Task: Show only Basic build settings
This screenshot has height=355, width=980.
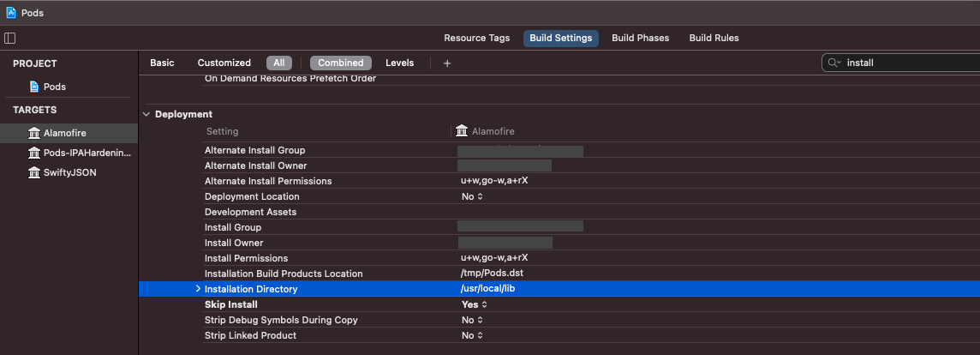Action: (x=162, y=63)
